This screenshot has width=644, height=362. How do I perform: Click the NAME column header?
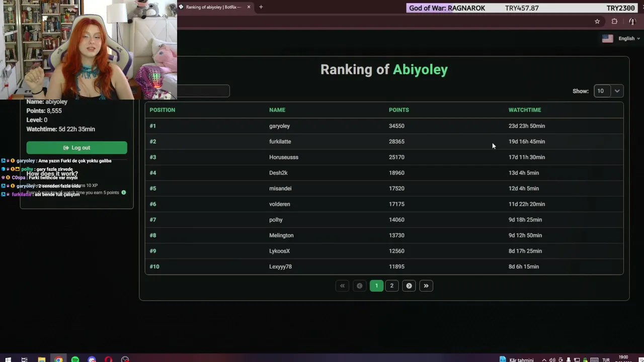pyautogui.click(x=277, y=110)
